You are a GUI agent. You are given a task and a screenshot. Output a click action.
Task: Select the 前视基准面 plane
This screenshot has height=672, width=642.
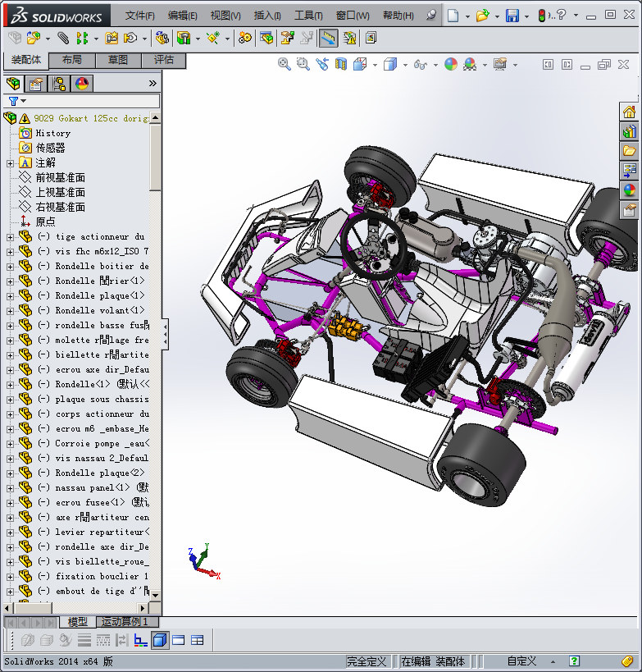(x=60, y=177)
